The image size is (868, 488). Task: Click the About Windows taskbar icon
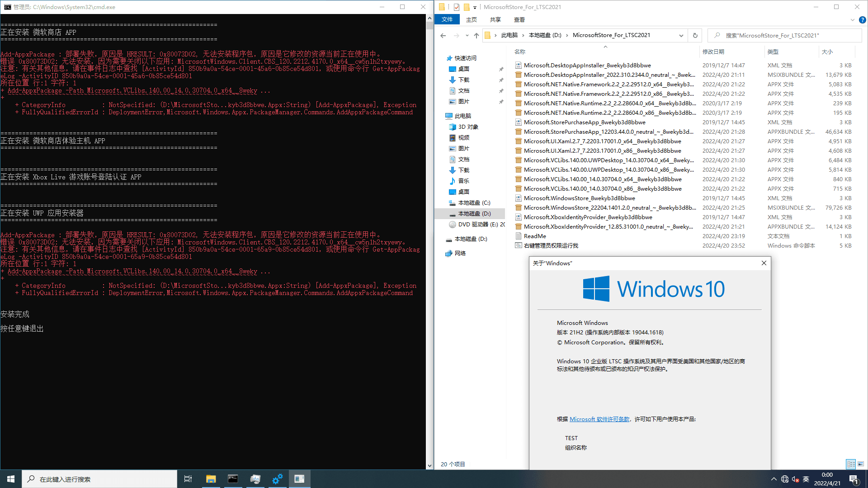tap(299, 479)
